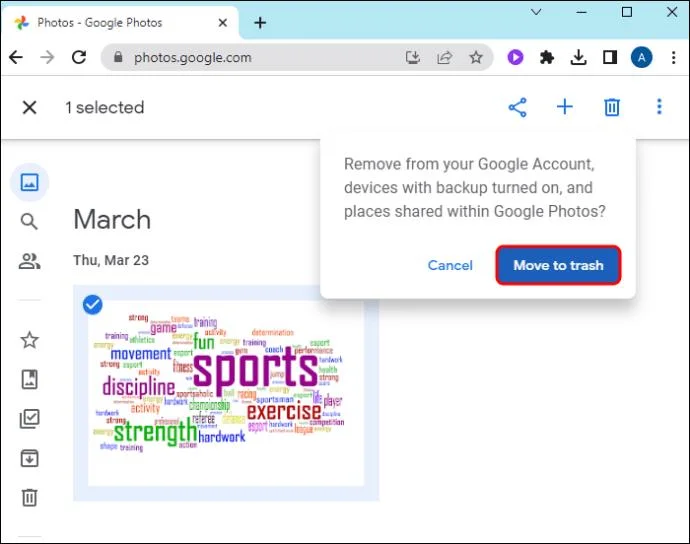
Task: Open the purple play extension icon
Action: 515,57
